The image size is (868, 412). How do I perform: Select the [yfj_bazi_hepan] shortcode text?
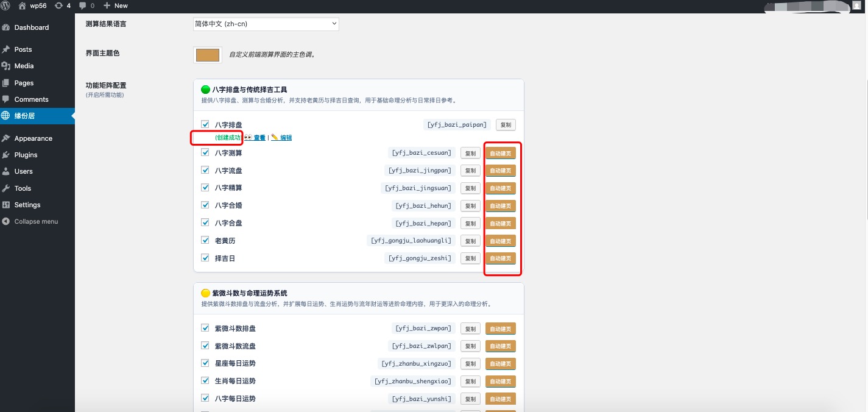[x=424, y=223]
